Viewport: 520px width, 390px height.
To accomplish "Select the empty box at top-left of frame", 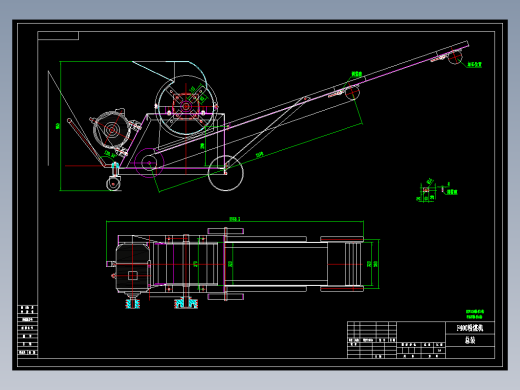I will [58, 36].
